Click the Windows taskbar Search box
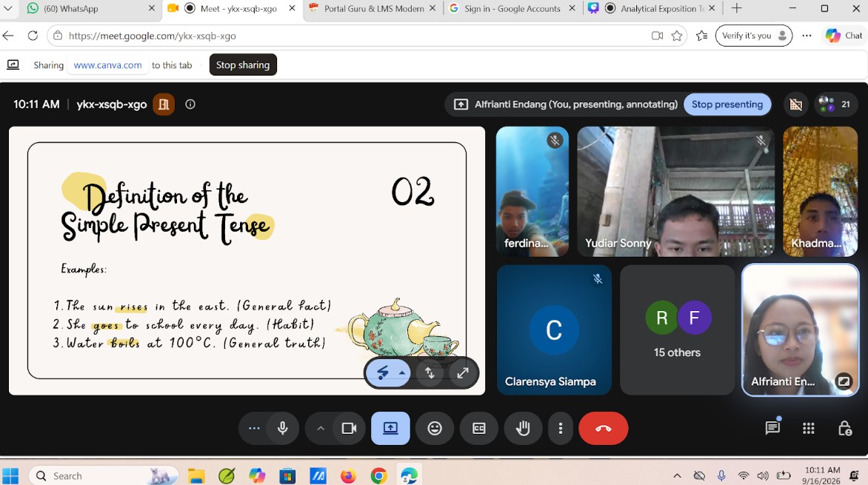The width and height of the screenshot is (868, 485). click(104, 475)
